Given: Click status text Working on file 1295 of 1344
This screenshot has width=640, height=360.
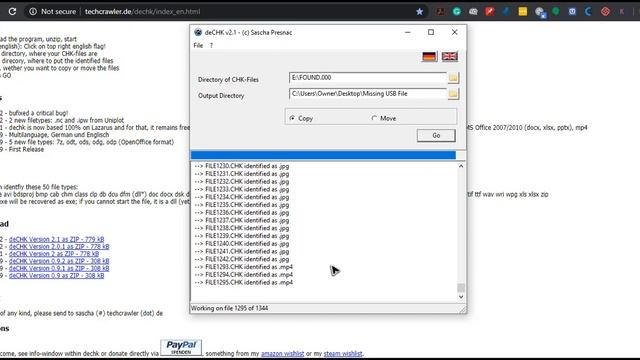Looking at the screenshot, I should pos(230,308).
